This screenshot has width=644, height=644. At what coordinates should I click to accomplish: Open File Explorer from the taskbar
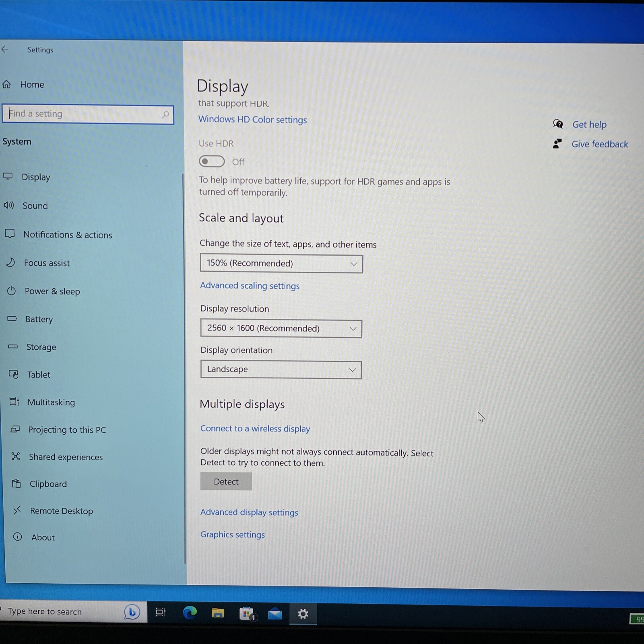pyautogui.click(x=218, y=613)
